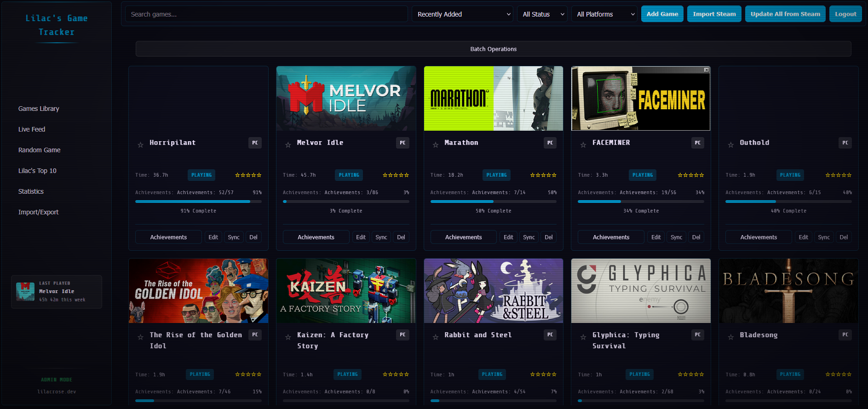Click the Search games input field
Viewport: 868px width, 409px height.
tap(266, 14)
